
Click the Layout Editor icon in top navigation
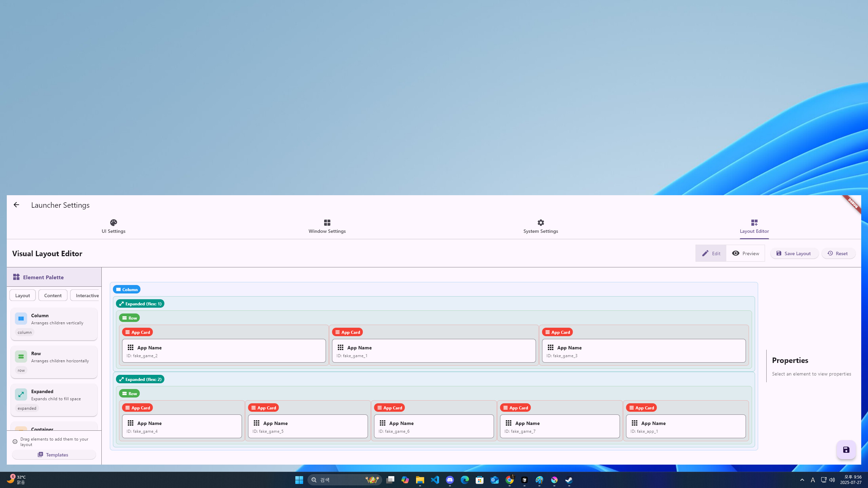(x=754, y=222)
